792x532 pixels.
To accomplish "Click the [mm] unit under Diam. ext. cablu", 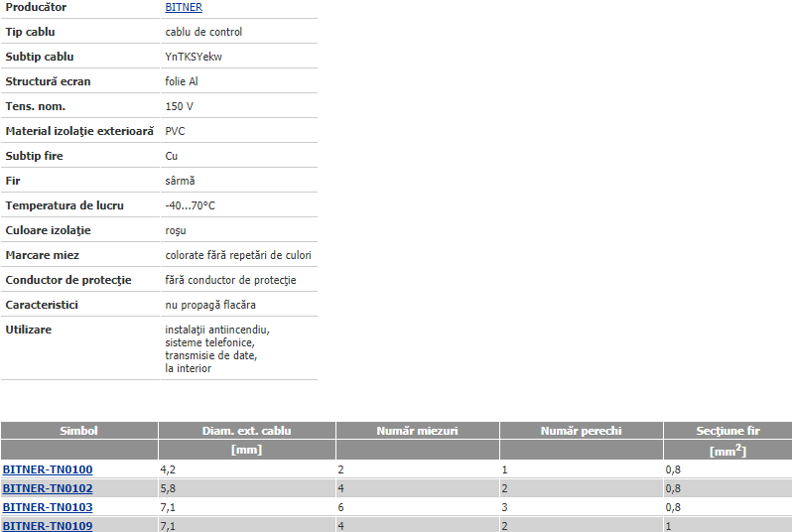I will [x=246, y=450].
